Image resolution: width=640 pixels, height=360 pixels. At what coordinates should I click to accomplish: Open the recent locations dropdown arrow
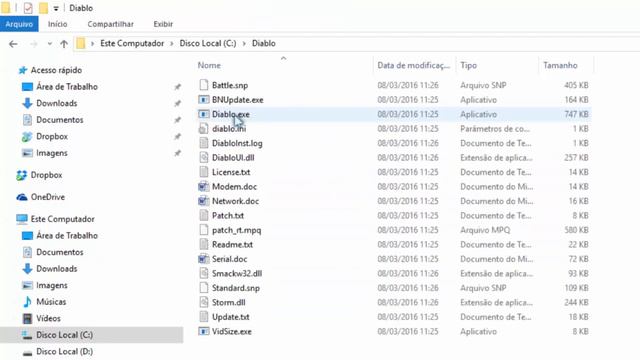click(x=49, y=44)
